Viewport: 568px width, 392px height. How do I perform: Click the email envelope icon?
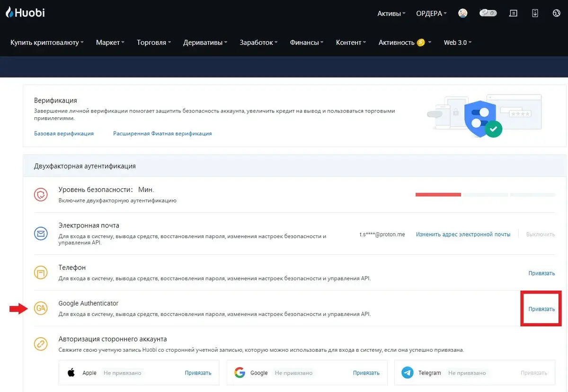tap(41, 234)
